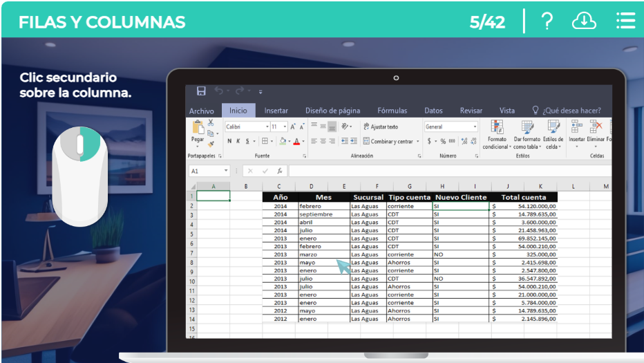Open the help question mark icon
The image size is (644, 363).
pos(547,21)
